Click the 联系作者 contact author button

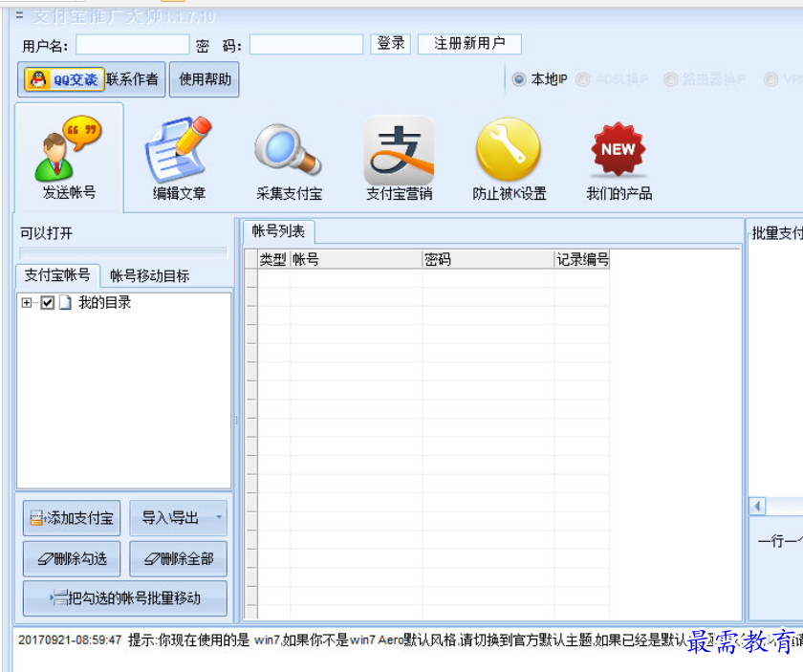click(x=132, y=79)
